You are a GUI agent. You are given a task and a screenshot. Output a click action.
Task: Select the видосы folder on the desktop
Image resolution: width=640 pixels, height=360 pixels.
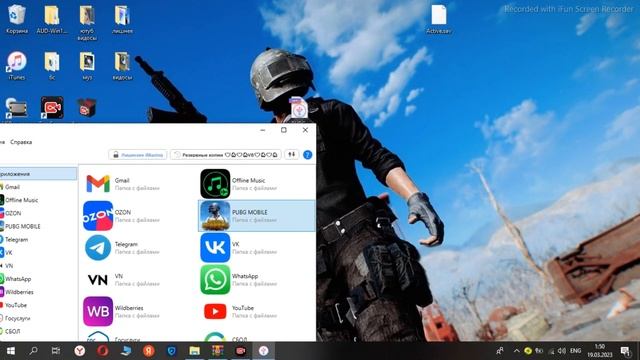pyautogui.click(x=122, y=66)
